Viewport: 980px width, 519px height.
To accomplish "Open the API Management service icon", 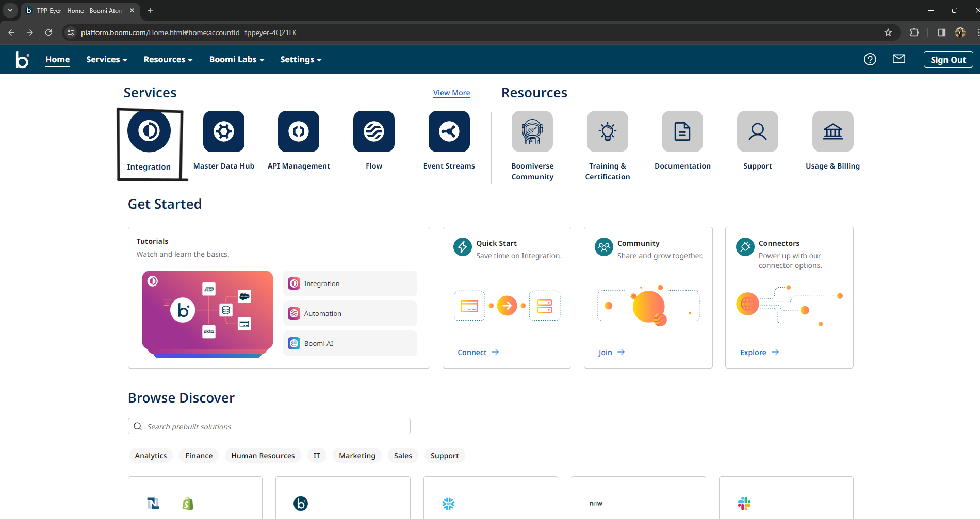I will coord(298,131).
